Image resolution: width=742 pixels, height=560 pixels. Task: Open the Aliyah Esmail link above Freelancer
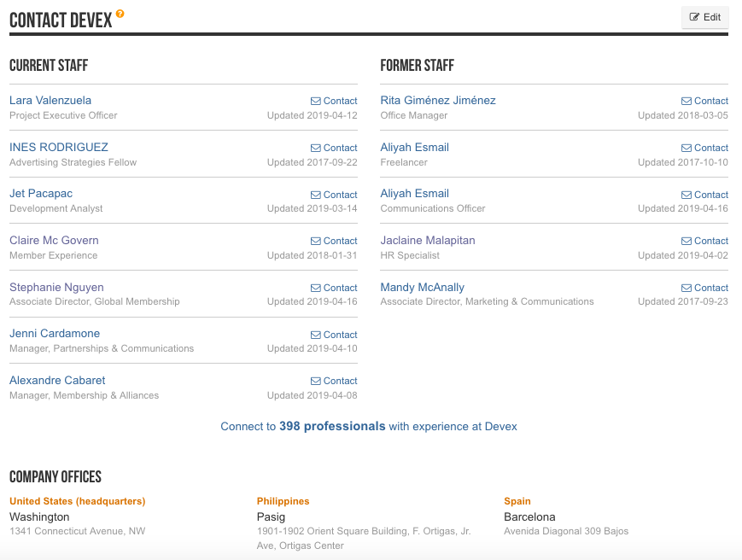tap(414, 147)
